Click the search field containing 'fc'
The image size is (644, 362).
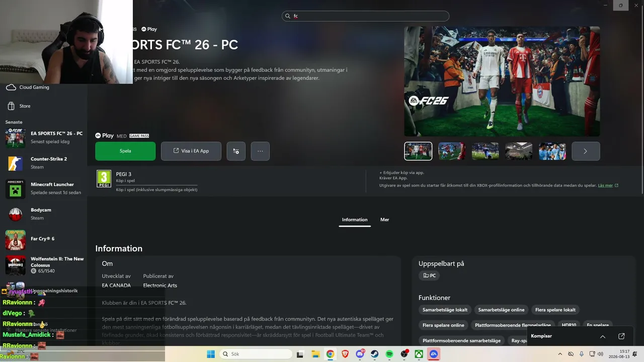pyautogui.click(x=365, y=16)
